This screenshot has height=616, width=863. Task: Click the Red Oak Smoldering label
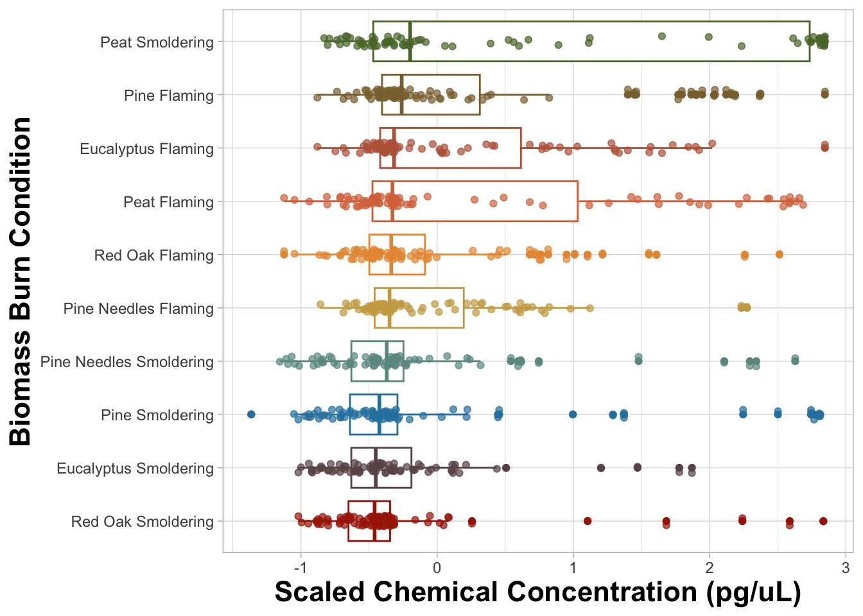click(x=142, y=522)
